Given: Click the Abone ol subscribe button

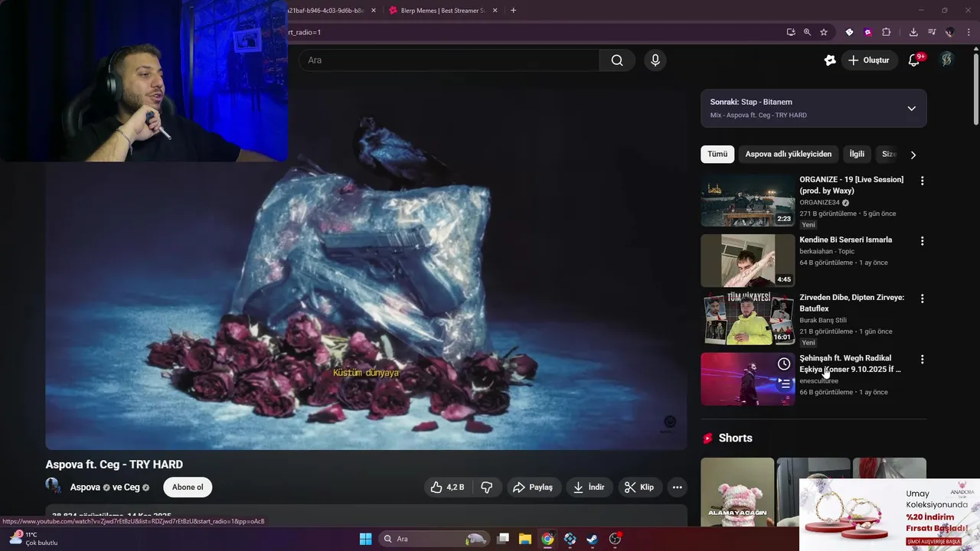Looking at the screenshot, I should tap(188, 487).
